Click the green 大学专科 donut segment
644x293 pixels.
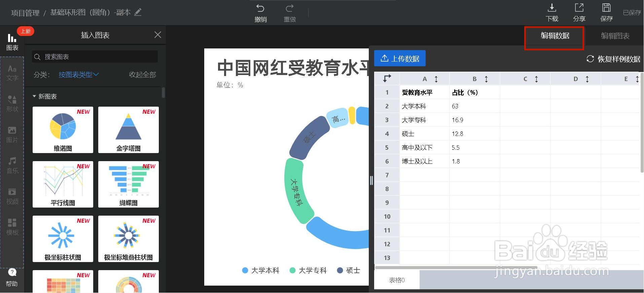tap(296, 192)
